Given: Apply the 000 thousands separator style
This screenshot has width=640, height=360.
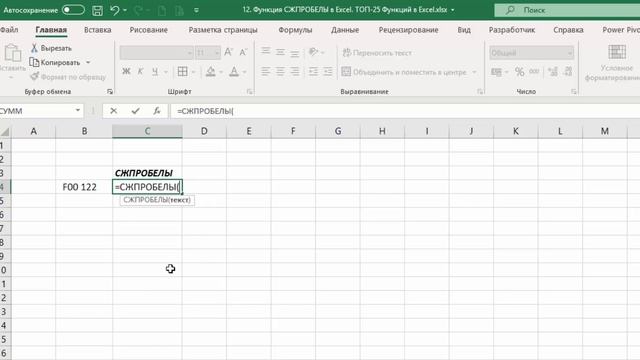Looking at the screenshot, I should [534, 72].
